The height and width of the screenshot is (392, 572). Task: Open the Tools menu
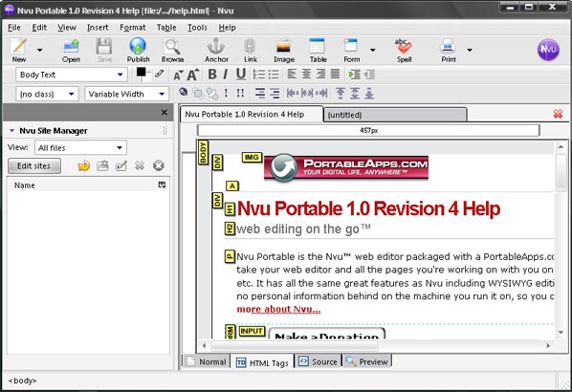click(x=197, y=28)
